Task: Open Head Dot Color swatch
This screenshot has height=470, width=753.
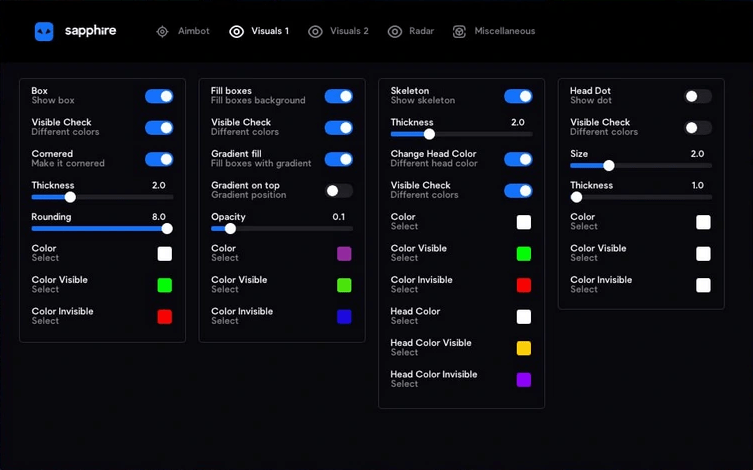Action: pyautogui.click(x=704, y=222)
